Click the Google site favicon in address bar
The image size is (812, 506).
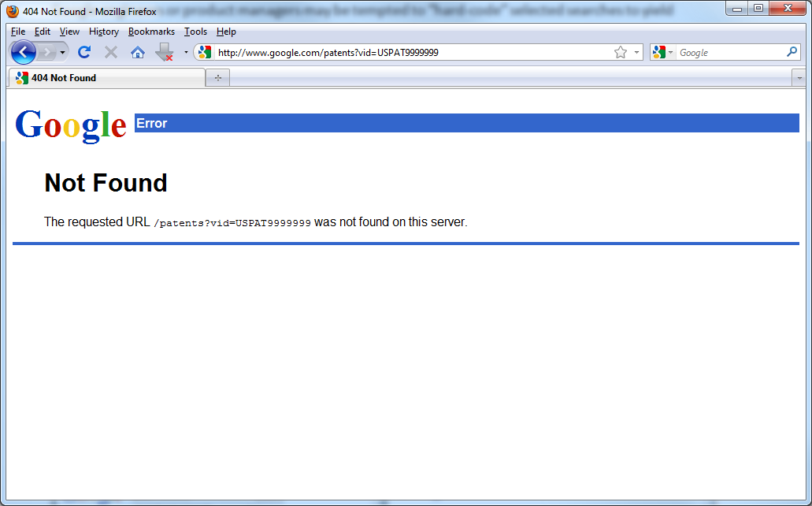coord(205,52)
